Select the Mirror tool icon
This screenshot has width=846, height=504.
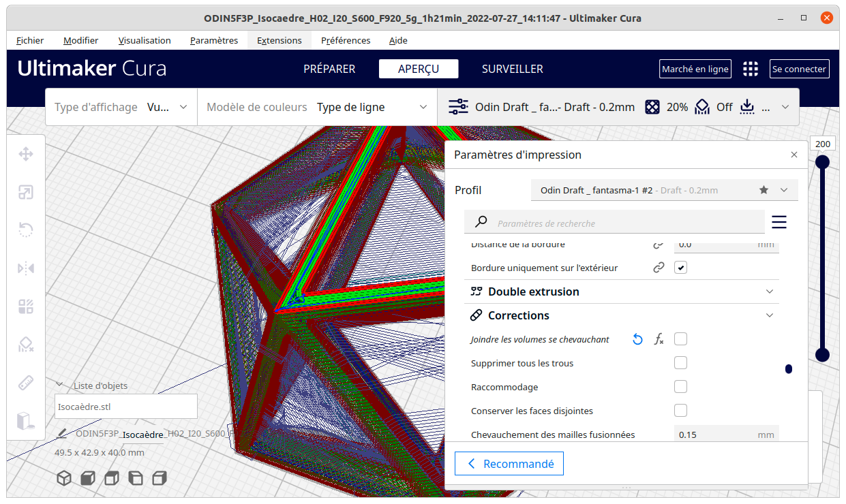(26, 268)
